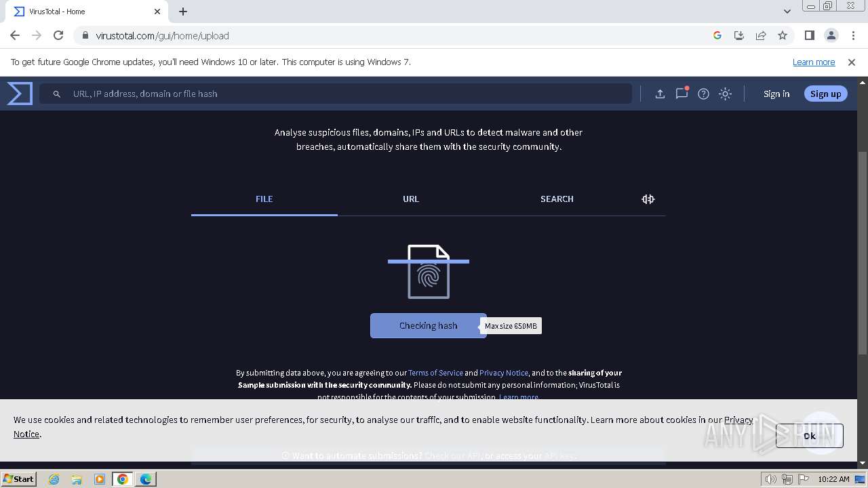
Task: Switch to the SEARCH tab
Action: (557, 199)
